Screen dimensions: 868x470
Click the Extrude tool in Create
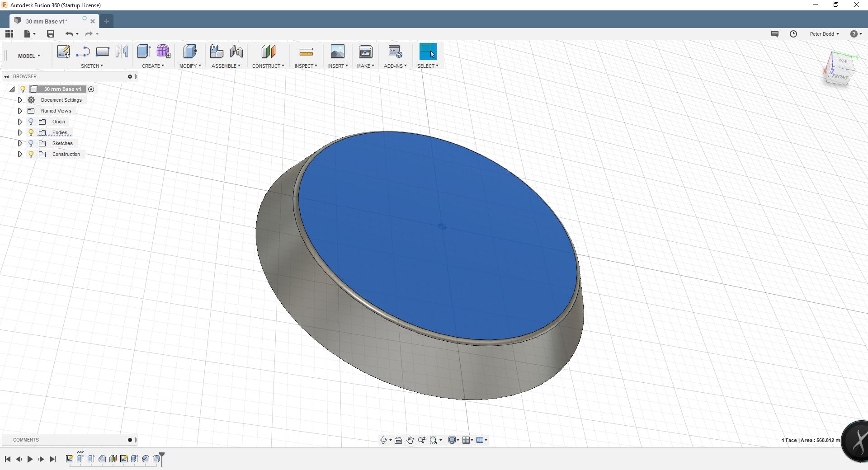pyautogui.click(x=144, y=52)
